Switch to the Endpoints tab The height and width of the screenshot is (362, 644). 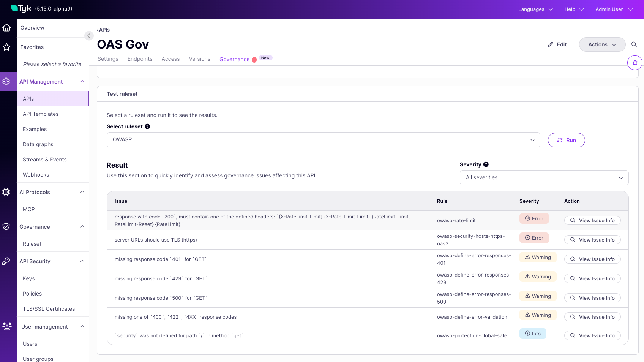[x=140, y=59]
